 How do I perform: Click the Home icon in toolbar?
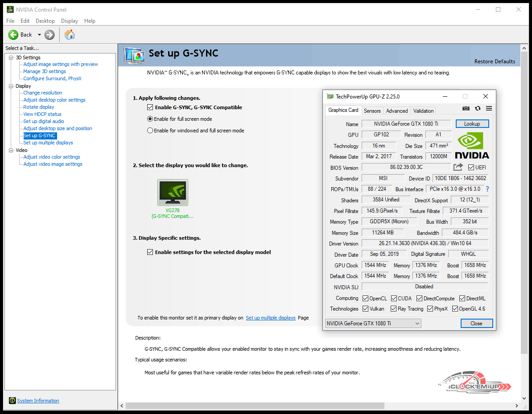pos(70,35)
